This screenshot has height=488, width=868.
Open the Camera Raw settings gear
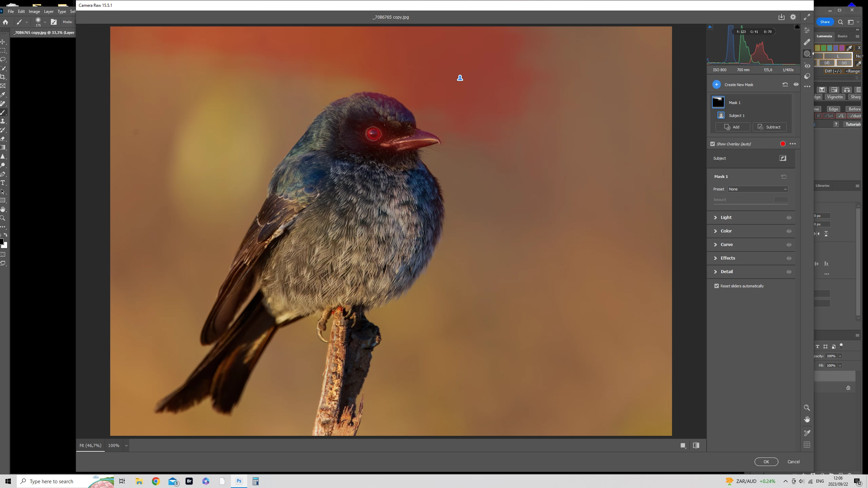pyautogui.click(x=793, y=17)
